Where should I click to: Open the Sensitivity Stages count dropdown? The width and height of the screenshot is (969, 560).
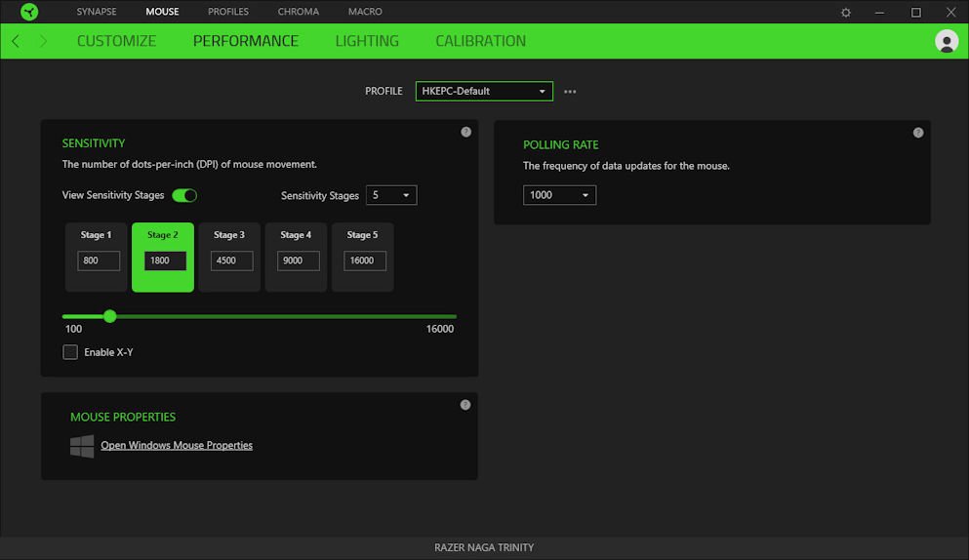(x=391, y=195)
